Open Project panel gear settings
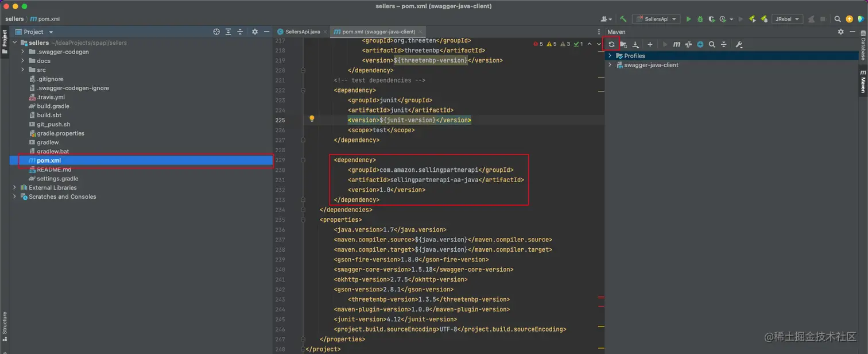The image size is (868, 354). pos(255,32)
